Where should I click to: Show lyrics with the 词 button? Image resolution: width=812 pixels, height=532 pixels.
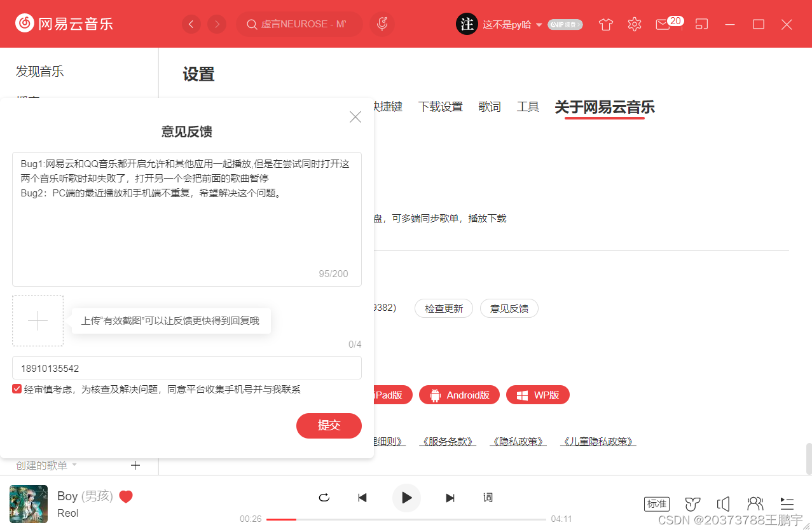(x=488, y=498)
